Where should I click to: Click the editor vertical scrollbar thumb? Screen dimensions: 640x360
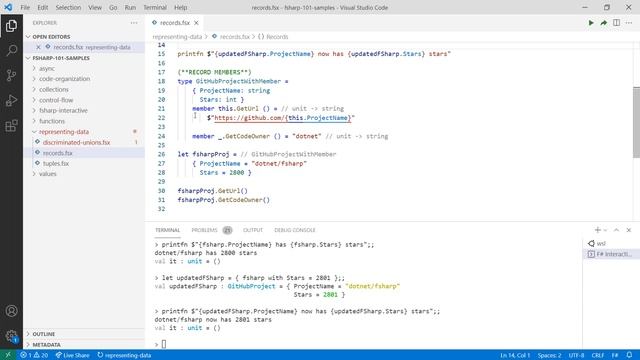[x=636, y=122]
